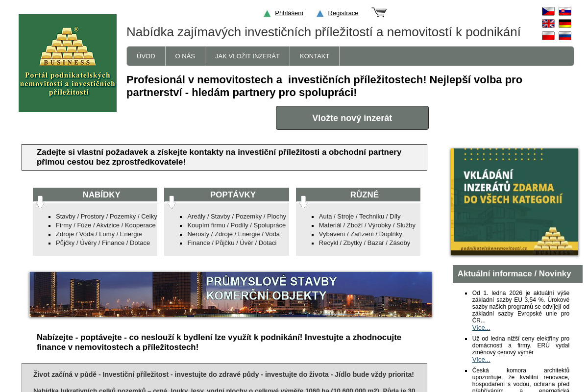Click the gold pyramid Business portal logo
Image resolution: width=588 pixels, height=392 pixels.
point(67,63)
